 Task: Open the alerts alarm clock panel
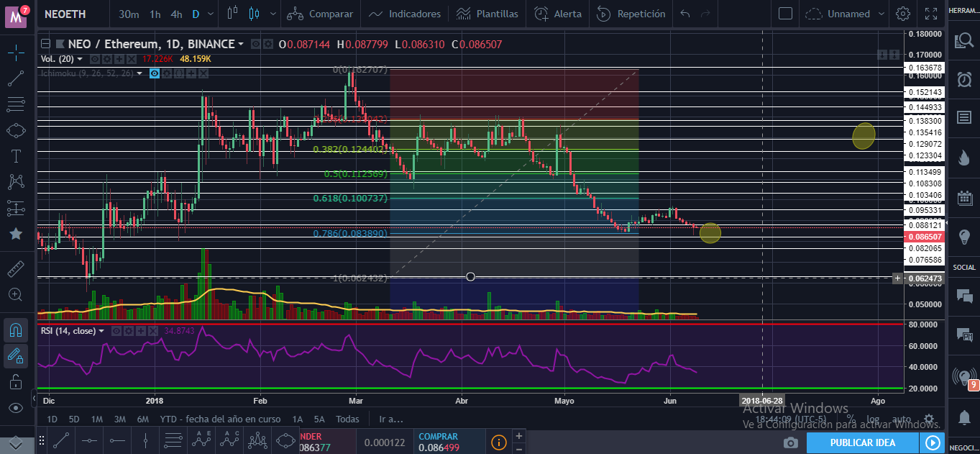click(x=964, y=80)
